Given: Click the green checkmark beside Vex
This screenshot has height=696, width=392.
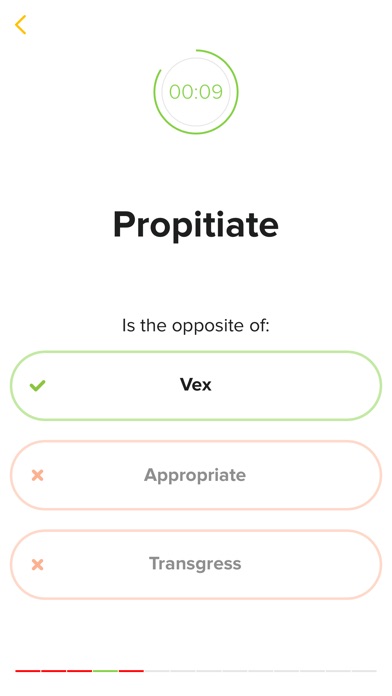Looking at the screenshot, I should tap(38, 386).
